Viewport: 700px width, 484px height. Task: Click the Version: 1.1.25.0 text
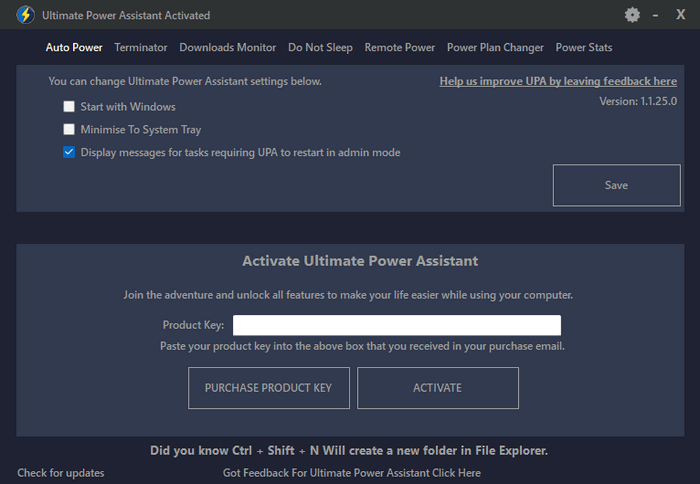(638, 101)
